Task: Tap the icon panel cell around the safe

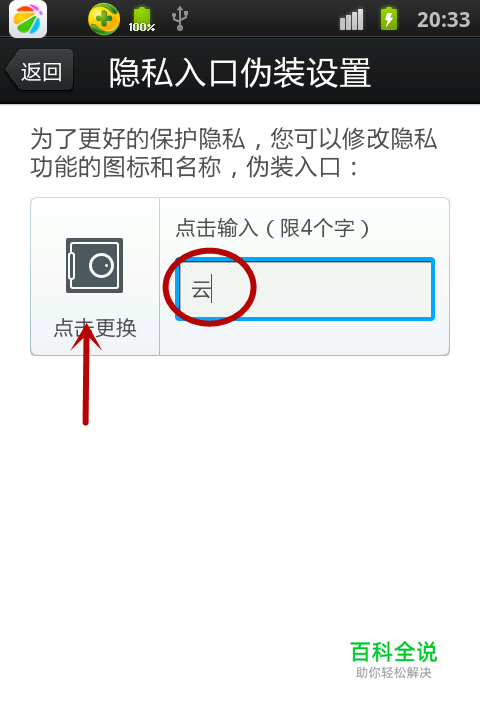Action: [95, 276]
